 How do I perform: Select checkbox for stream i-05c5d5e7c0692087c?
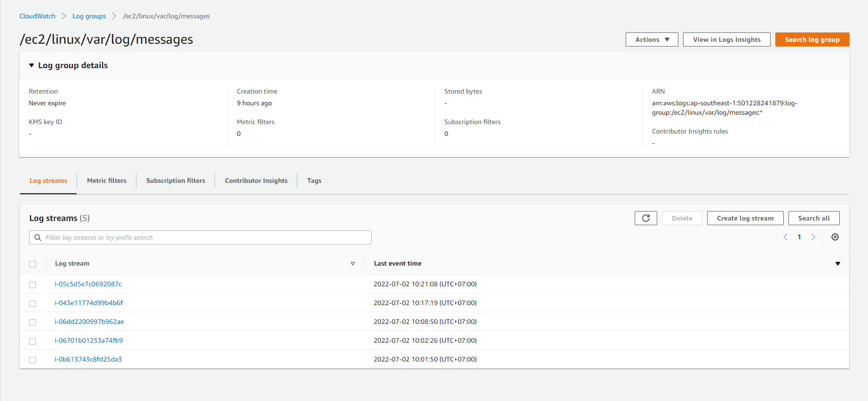[x=32, y=285]
